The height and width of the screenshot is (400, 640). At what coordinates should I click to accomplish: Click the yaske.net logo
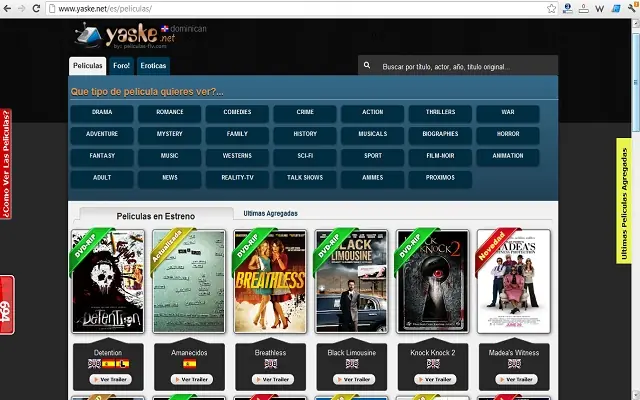[x=125, y=36]
